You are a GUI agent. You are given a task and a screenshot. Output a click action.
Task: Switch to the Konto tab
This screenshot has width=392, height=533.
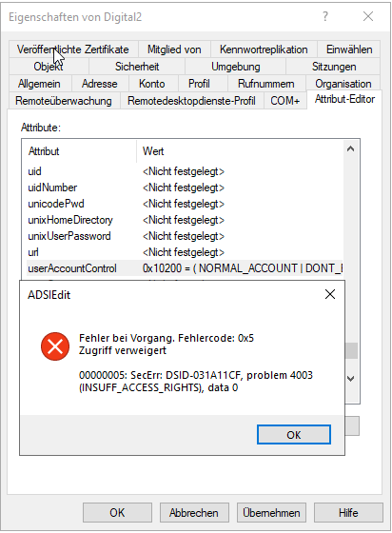[152, 84]
